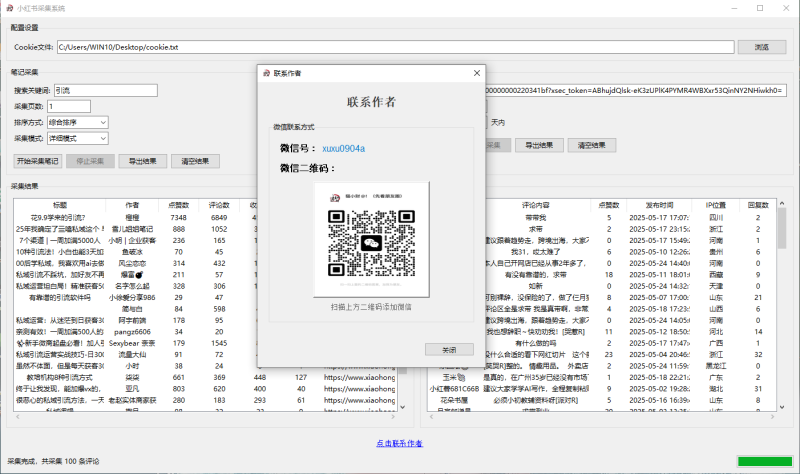The height and width of the screenshot is (474, 800).
Task: Select the row with author Sexybear
Action: [x=132, y=343]
